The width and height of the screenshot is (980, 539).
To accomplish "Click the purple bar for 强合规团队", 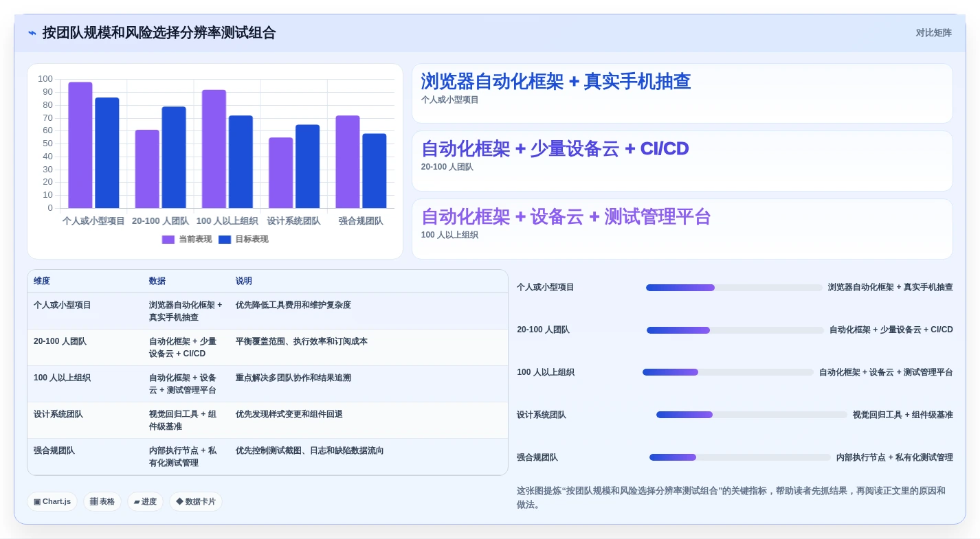I will (x=348, y=162).
